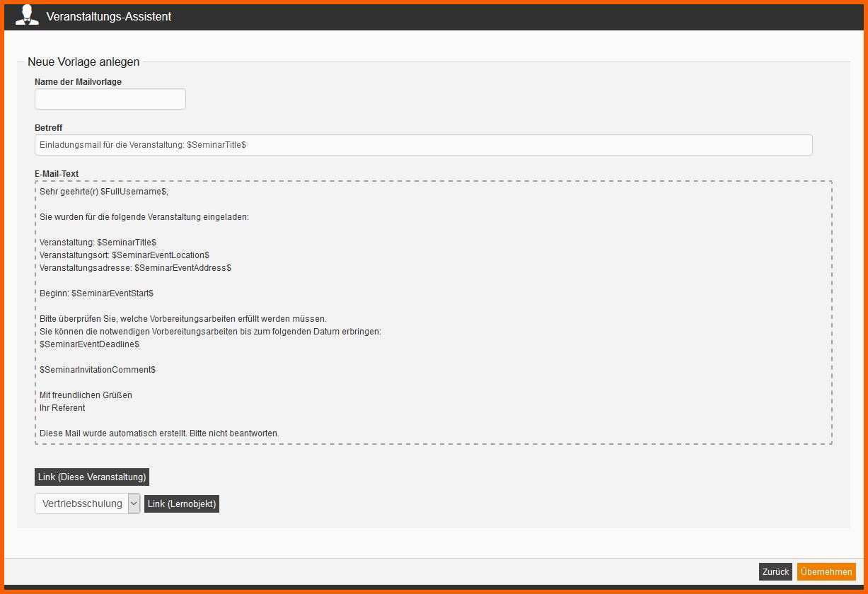Image resolution: width=868 pixels, height=594 pixels.
Task: Click the dropdown arrow beside Vertriebsschulung
Action: pos(134,503)
